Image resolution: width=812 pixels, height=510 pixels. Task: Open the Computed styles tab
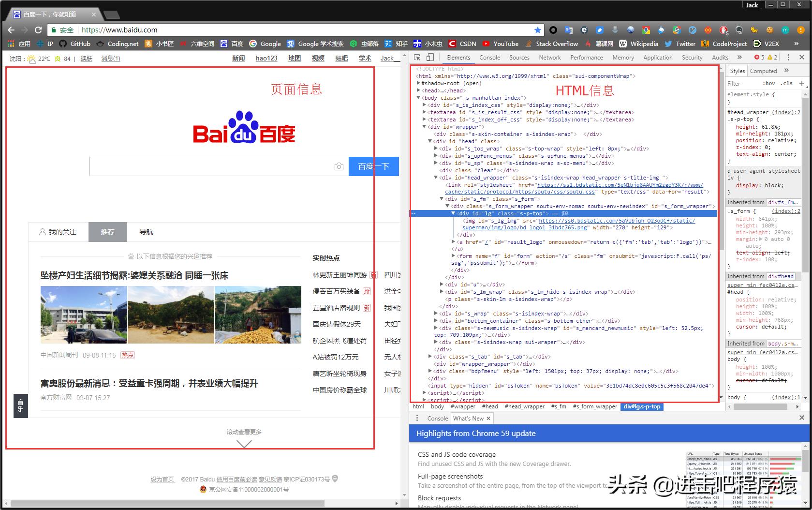click(x=763, y=71)
